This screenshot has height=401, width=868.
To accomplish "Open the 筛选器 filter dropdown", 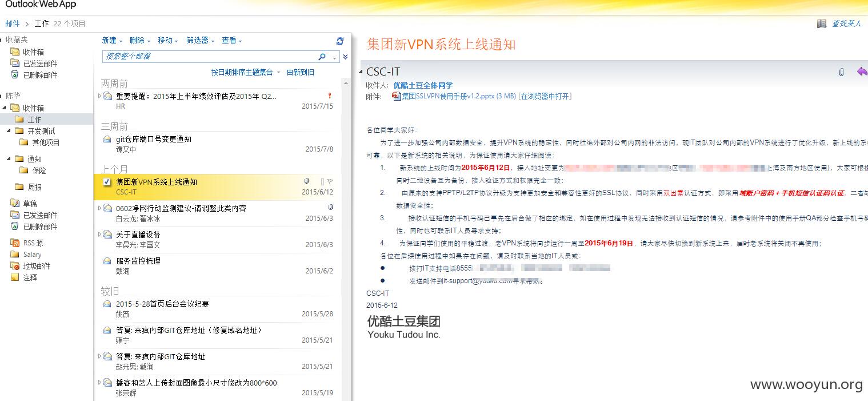I will [201, 41].
